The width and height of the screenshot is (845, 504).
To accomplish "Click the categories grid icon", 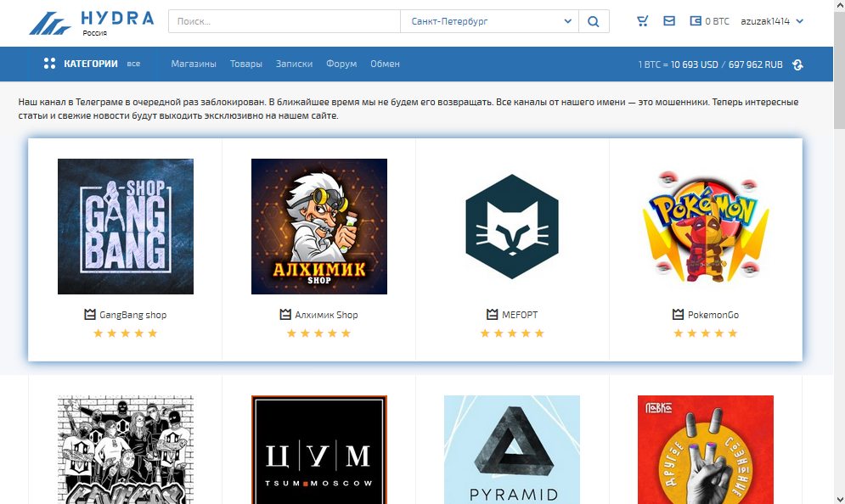I will [49, 64].
